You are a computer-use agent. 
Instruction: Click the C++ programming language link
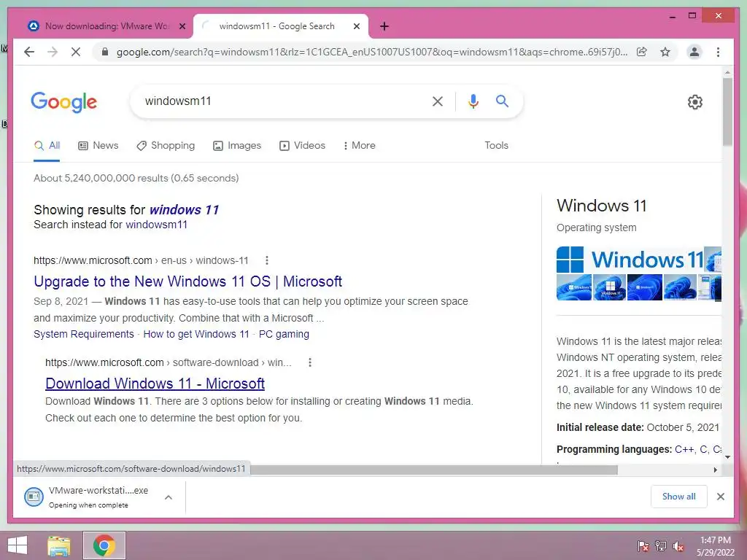pyautogui.click(x=684, y=449)
